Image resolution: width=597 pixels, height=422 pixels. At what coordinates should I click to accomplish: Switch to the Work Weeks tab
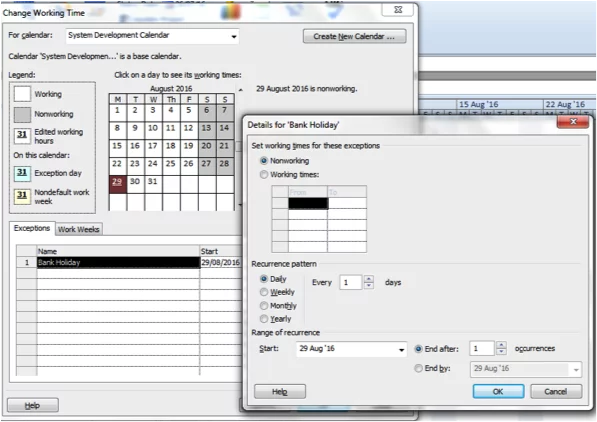coord(79,229)
